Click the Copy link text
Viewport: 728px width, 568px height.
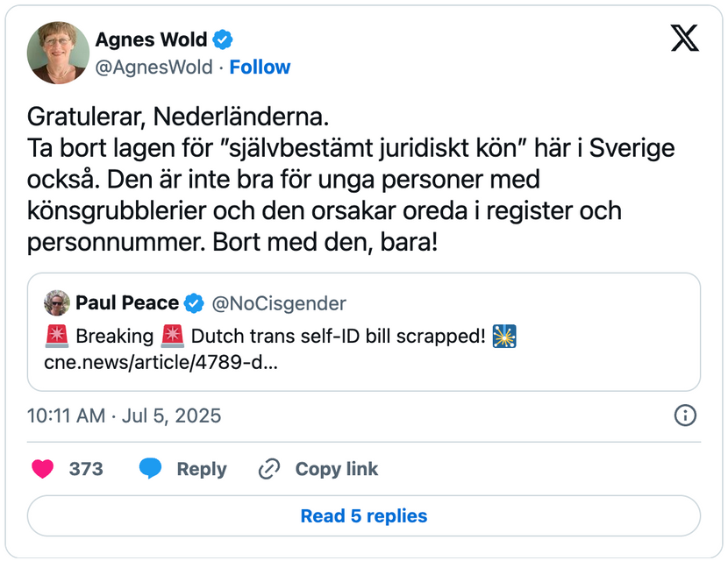pos(337,469)
